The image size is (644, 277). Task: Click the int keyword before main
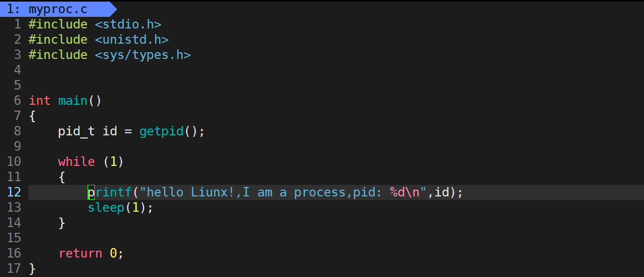40,101
